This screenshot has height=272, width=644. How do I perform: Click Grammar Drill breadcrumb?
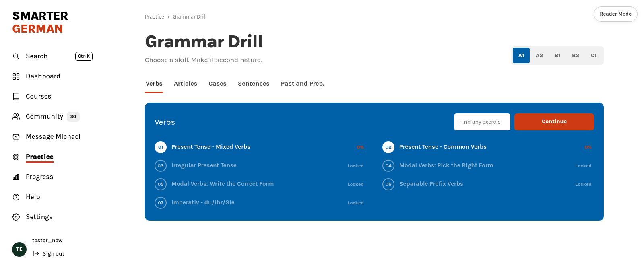(x=190, y=17)
